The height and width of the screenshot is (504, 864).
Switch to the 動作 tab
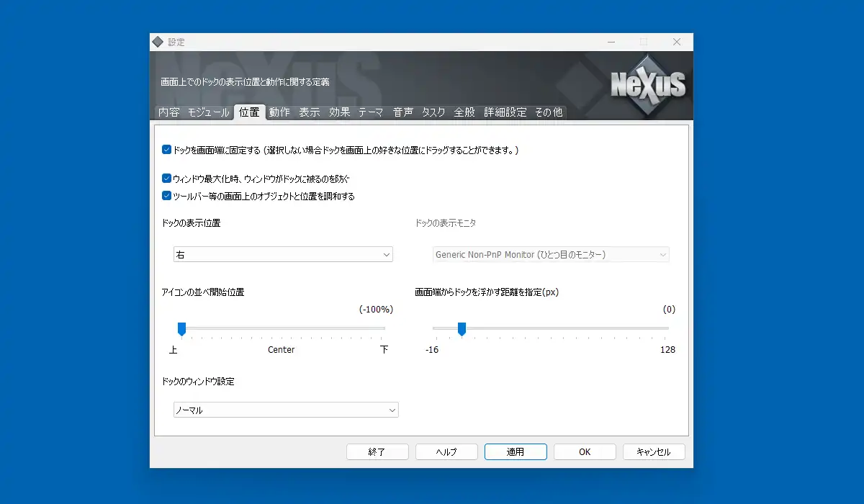[x=279, y=112]
